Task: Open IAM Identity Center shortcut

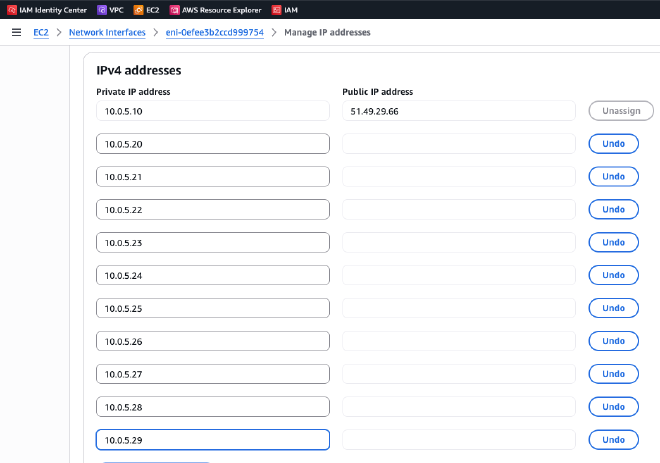Action: pyautogui.click(x=46, y=9)
